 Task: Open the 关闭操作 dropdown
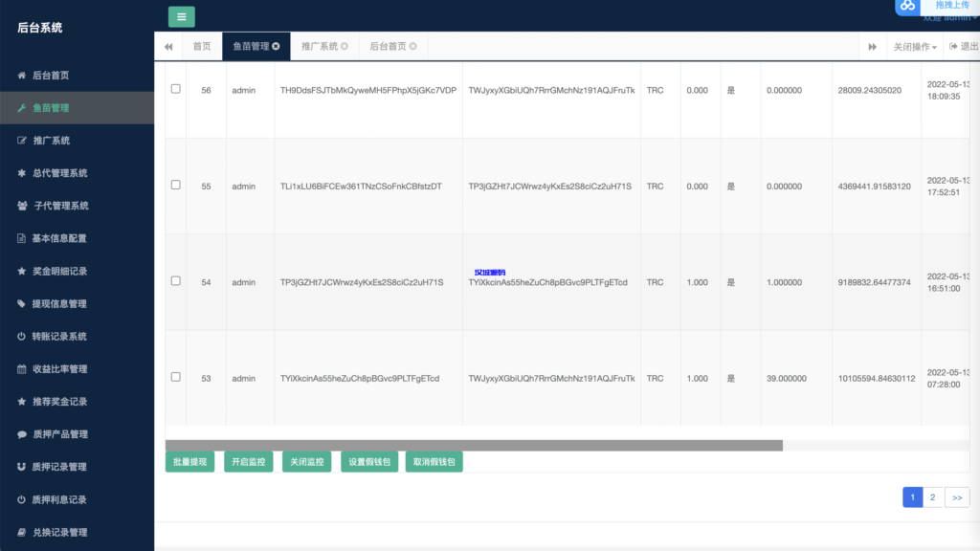click(x=914, y=47)
